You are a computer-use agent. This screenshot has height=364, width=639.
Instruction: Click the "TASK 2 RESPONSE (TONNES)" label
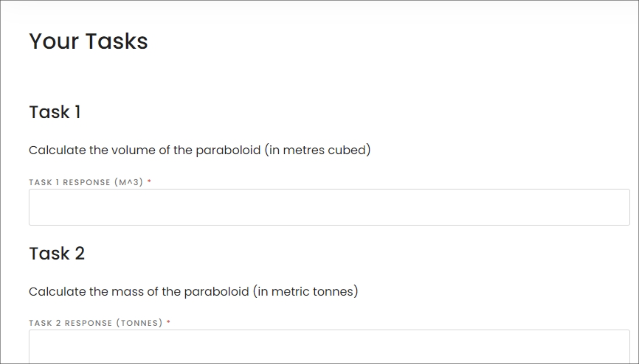(96, 323)
